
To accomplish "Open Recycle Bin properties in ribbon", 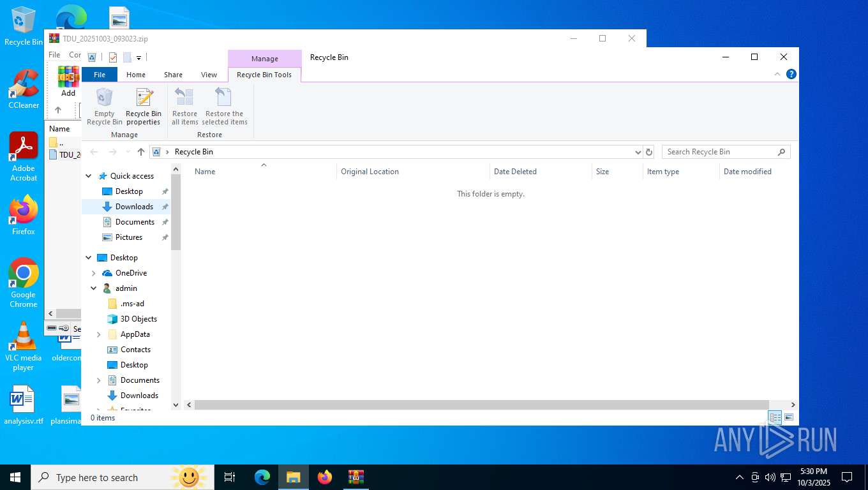I will 144,107.
